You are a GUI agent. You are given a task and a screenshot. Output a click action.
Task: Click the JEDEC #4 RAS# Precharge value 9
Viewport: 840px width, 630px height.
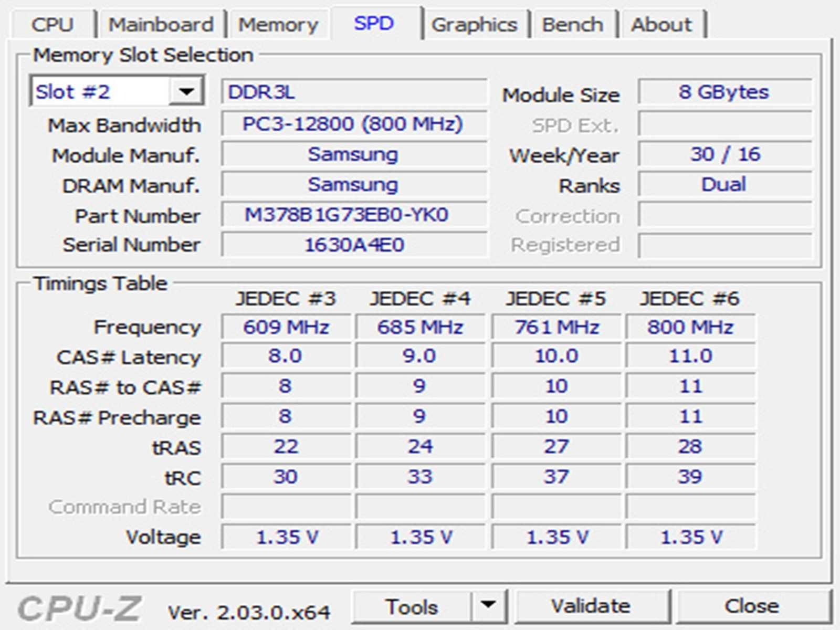pyautogui.click(x=420, y=416)
